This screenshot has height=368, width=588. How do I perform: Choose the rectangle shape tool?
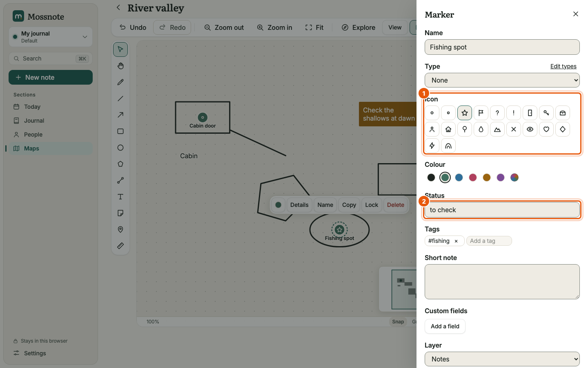120,131
